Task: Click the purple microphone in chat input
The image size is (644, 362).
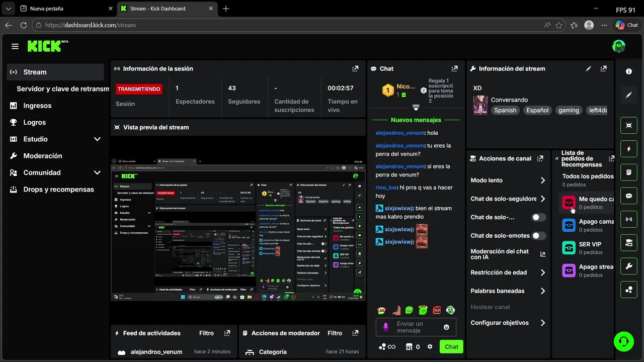Action: [386, 327]
